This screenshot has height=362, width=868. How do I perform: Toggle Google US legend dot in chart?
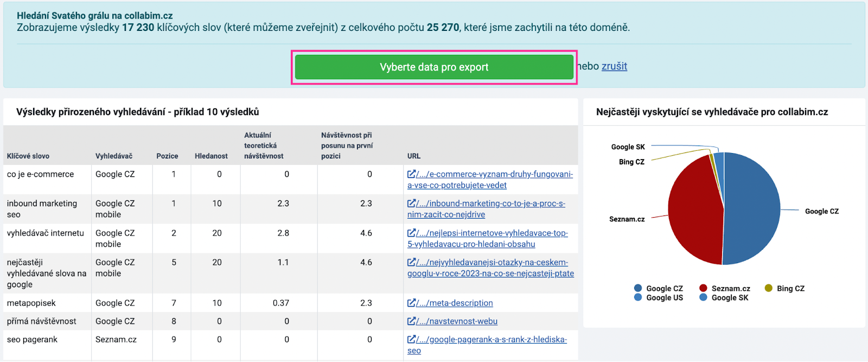click(x=638, y=297)
